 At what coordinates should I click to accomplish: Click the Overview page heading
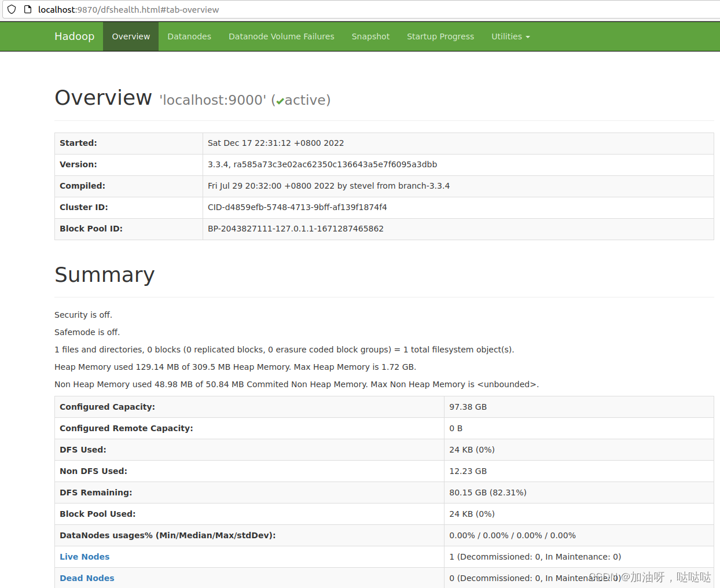click(x=103, y=98)
